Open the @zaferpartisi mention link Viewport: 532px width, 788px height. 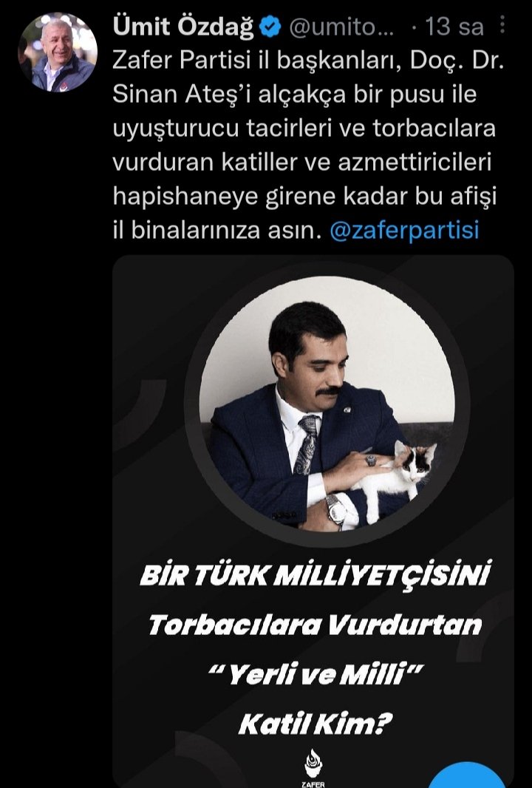click(x=404, y=230)
